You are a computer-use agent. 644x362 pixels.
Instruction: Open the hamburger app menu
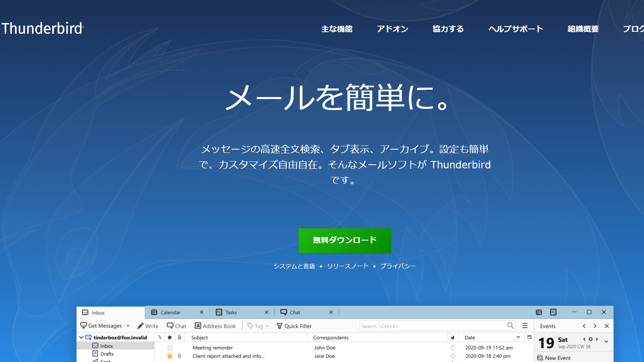coord(525,326)
